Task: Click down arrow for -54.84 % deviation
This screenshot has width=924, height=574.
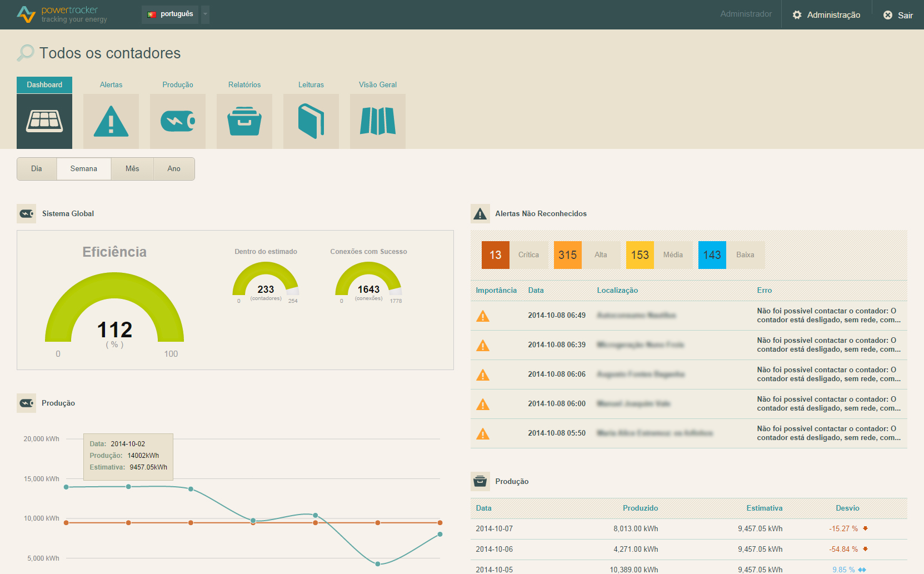Action: click(x=865, y=549)
